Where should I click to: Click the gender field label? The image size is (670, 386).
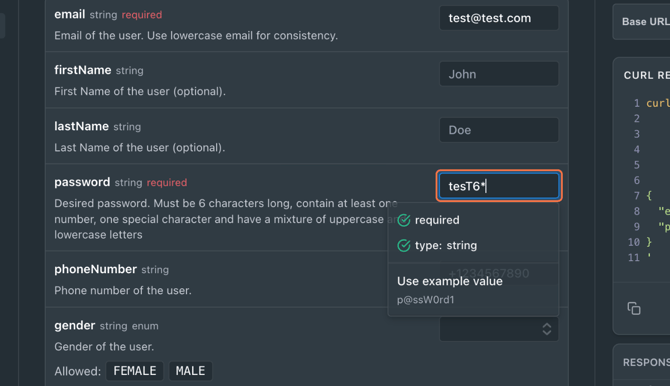click(x=75, y=325)
